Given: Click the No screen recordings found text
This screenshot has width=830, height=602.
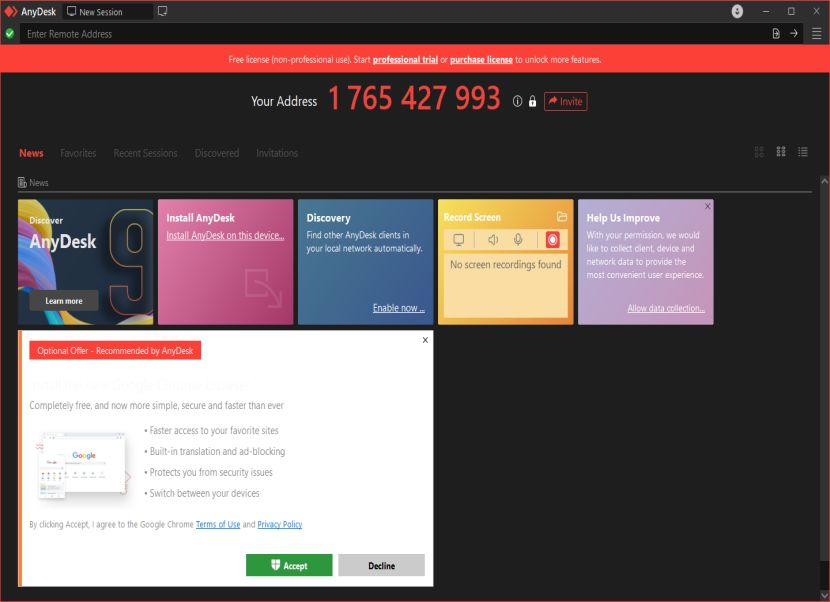Looking at the screenshot, I should pos(506,264).
